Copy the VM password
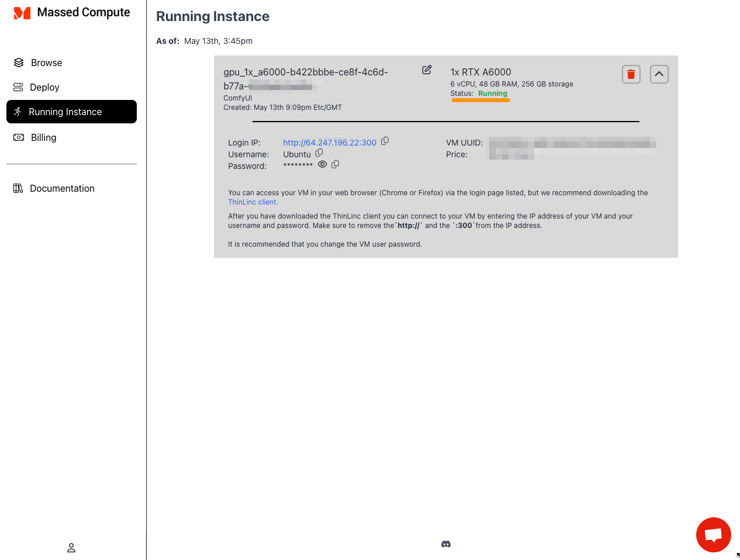 [x=336, y=164]
